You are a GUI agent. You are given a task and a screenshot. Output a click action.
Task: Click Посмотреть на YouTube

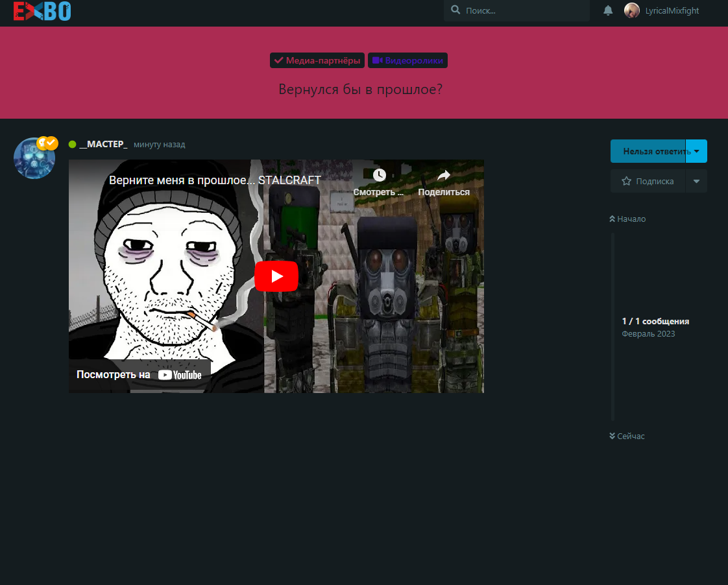click(140, 374)
